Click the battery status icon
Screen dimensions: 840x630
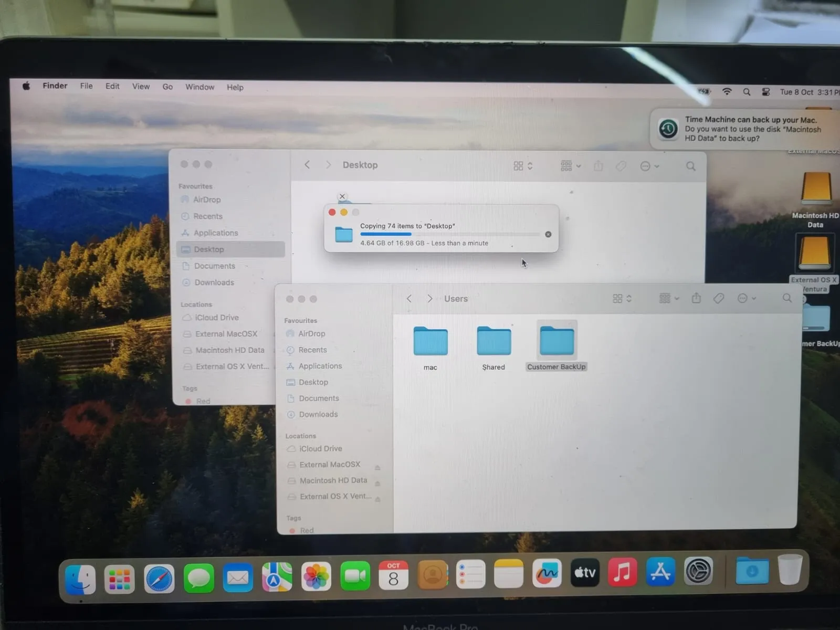point(705,91)
